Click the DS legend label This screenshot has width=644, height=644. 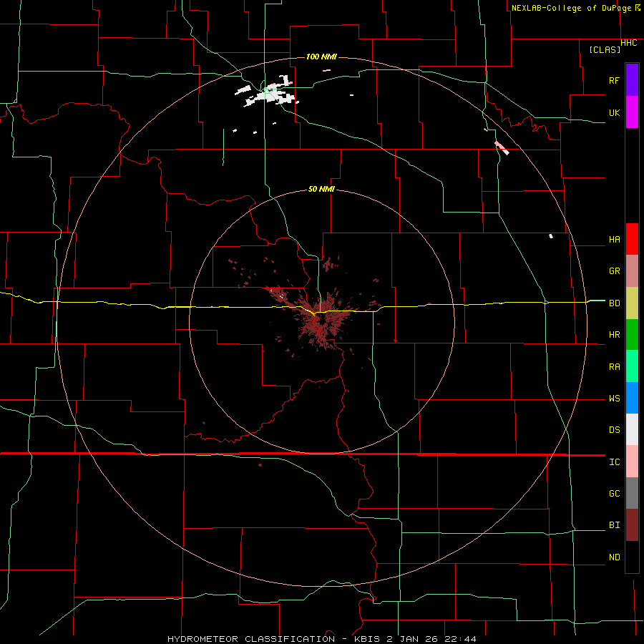(614, 430)
